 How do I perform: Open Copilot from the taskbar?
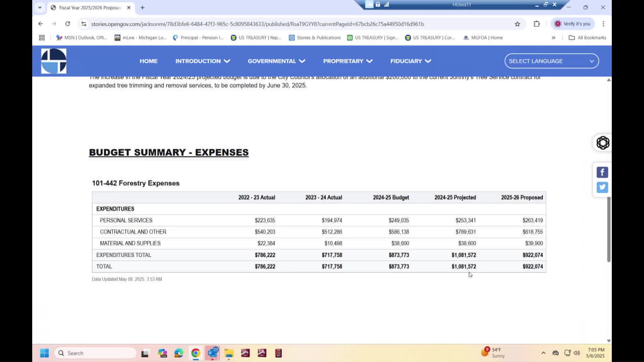(162, 353)
